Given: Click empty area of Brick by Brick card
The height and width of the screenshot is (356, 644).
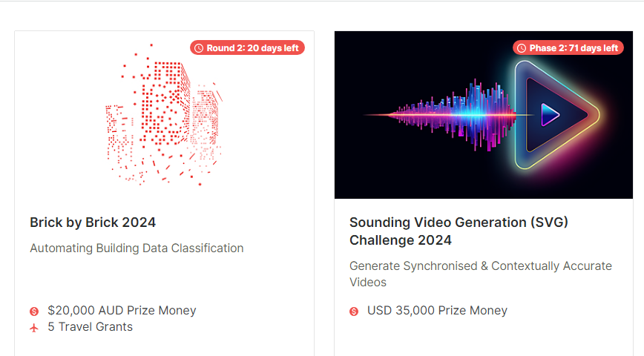Looking at the screenshot, I should point(164,279).
